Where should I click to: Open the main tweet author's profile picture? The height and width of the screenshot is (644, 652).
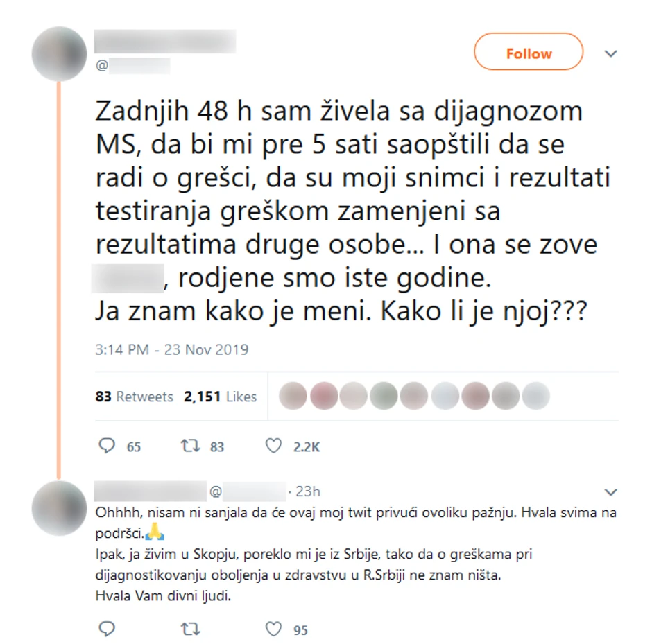[59, 53]
